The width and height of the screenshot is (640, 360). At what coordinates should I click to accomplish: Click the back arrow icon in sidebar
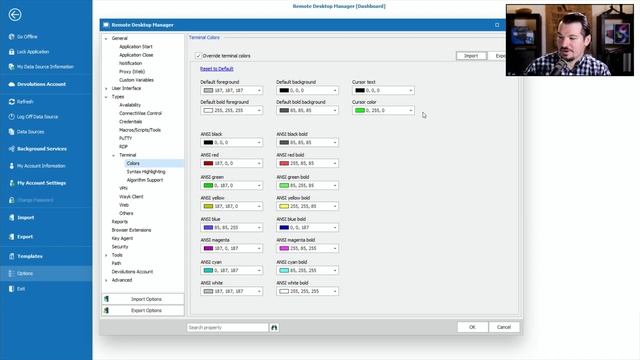15,15
